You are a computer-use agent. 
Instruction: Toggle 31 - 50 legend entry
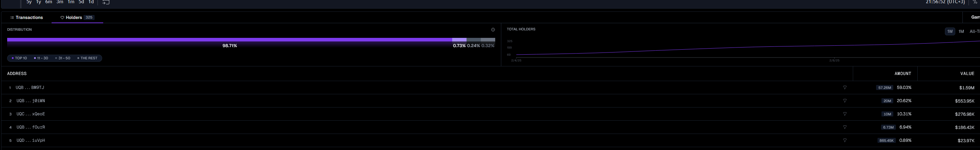click(62, 58)
